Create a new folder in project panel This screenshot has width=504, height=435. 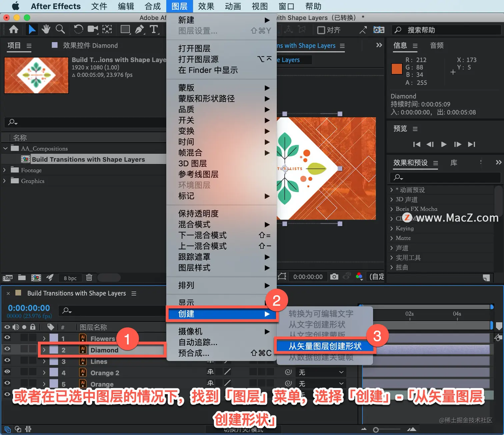(22, 277)
